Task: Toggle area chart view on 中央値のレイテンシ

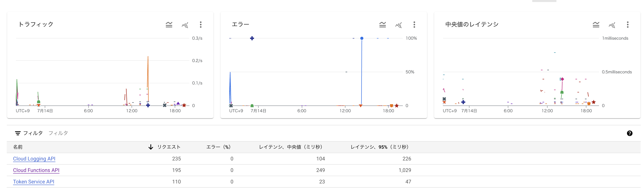Action: point(596,25)
